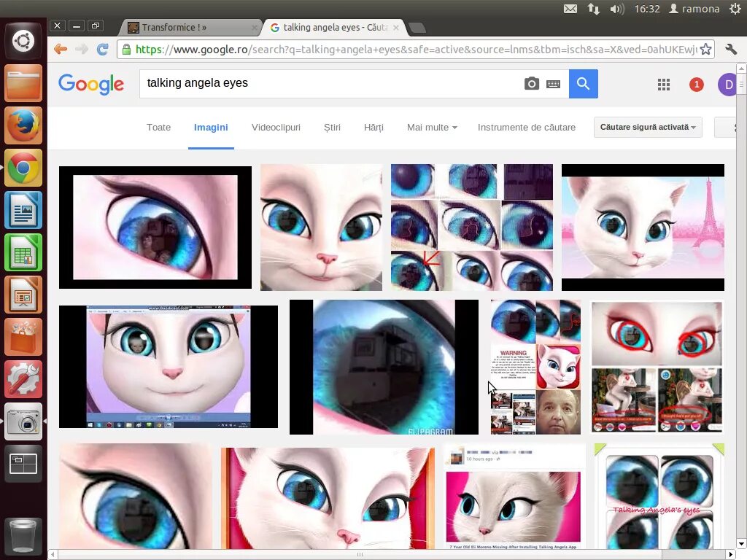The image size is (747, 560).
Task: Click the browser forward arrow
Action: coord(82,49)
